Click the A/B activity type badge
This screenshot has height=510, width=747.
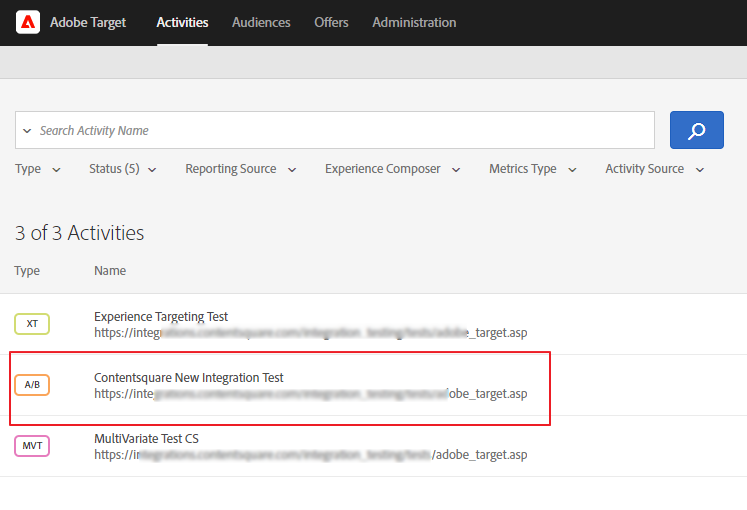click(32, 385)
